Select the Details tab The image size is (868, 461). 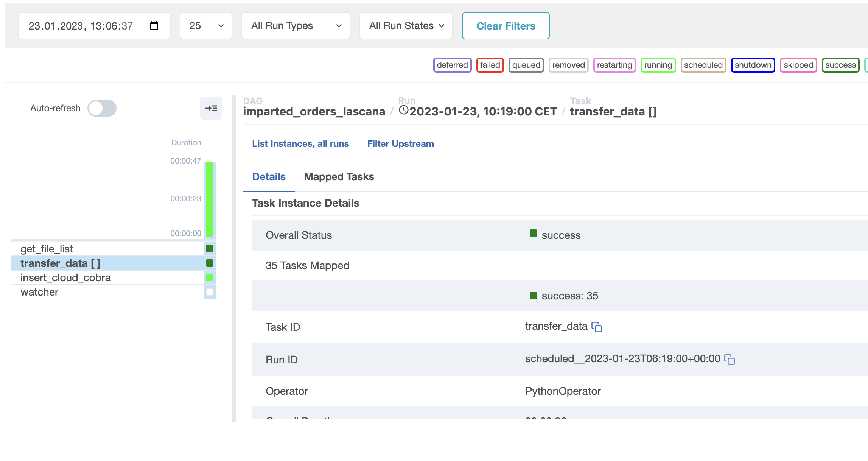pyautogui.click(x=269, y=176)
